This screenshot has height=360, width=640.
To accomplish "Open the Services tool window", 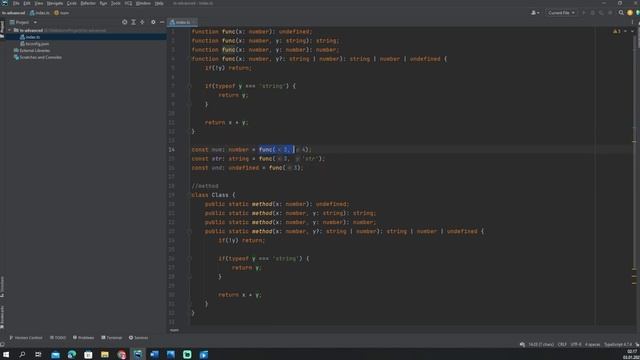I will click(x=139, y=338).
